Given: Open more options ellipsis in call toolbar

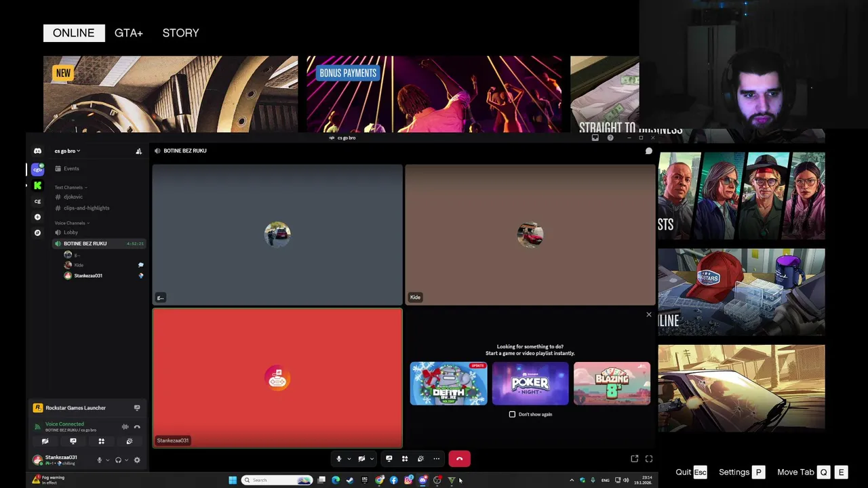Looking at the screenshot, I should pyautogui.click(x=437, y=459).
